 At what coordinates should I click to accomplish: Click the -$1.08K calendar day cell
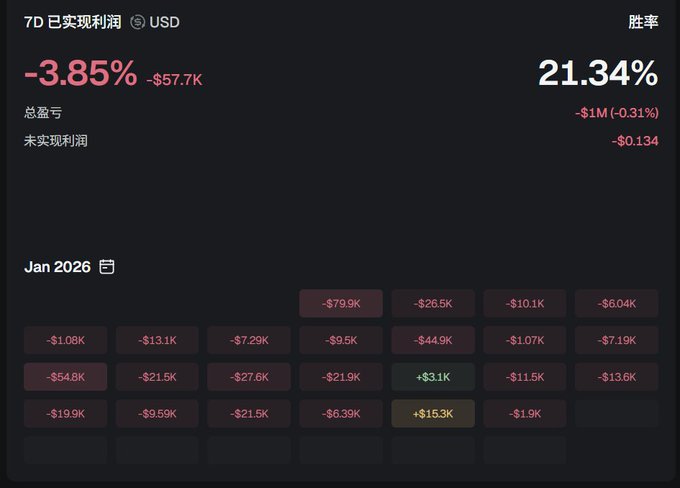point(65,340)
